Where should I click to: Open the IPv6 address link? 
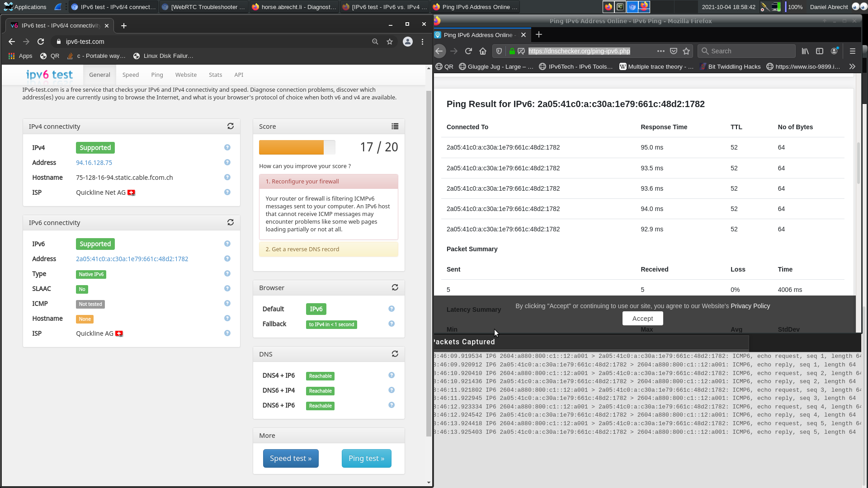click(x=132, y=258)
